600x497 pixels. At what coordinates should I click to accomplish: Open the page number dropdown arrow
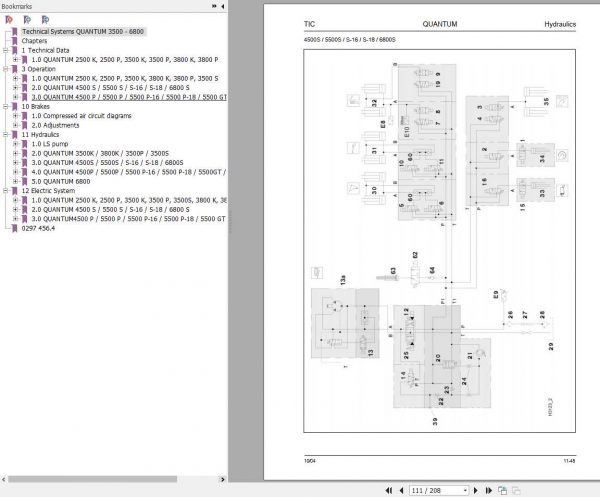point(465,490)
